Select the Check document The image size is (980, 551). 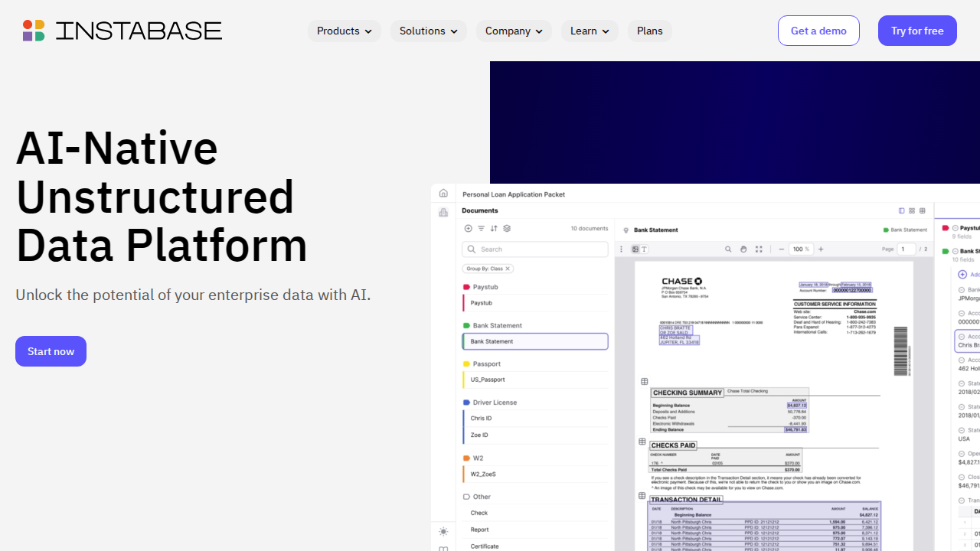pos(535,513)
